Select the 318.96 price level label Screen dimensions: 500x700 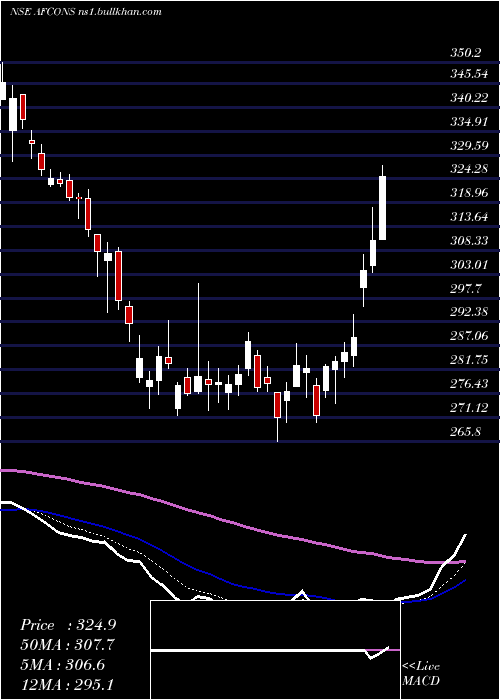(469, 193)
